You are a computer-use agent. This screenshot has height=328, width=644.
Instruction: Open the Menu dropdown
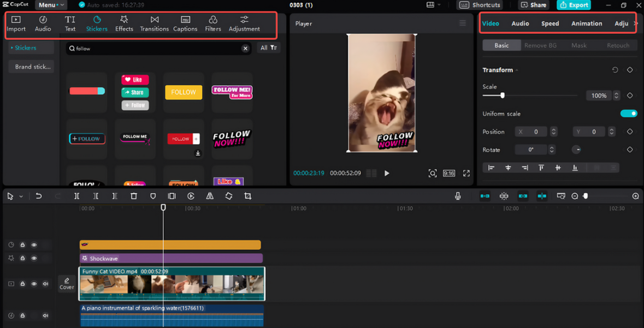pos(50,5)
